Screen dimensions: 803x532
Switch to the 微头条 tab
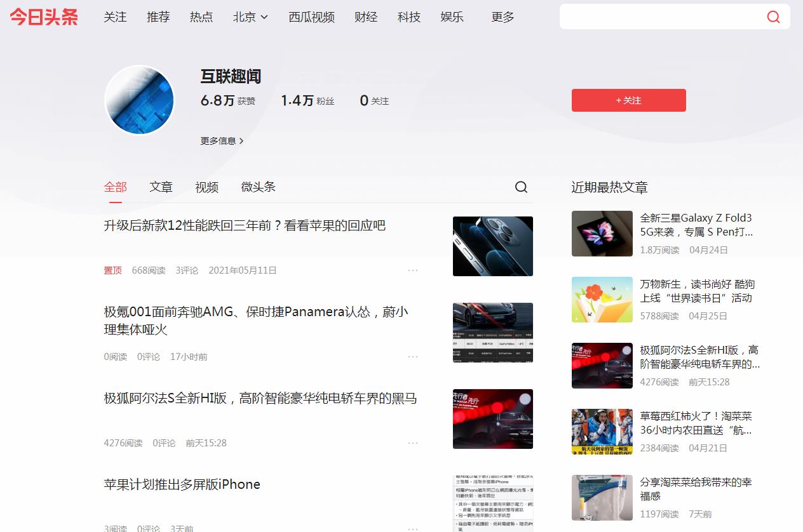click(x=259, y=187)
